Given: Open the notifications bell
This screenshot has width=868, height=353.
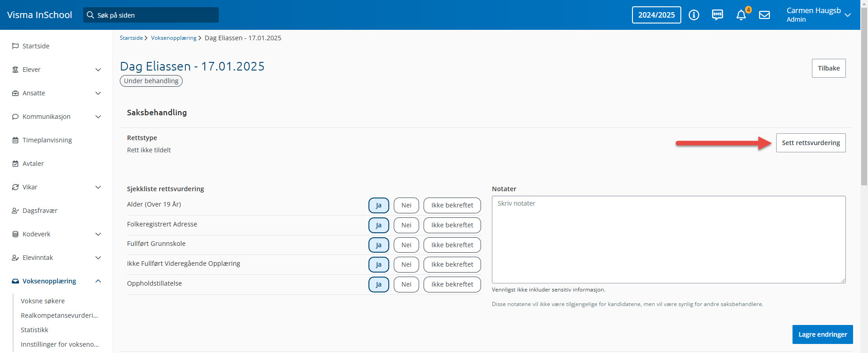Looking at the screenshot, I should tap(741, 15).
